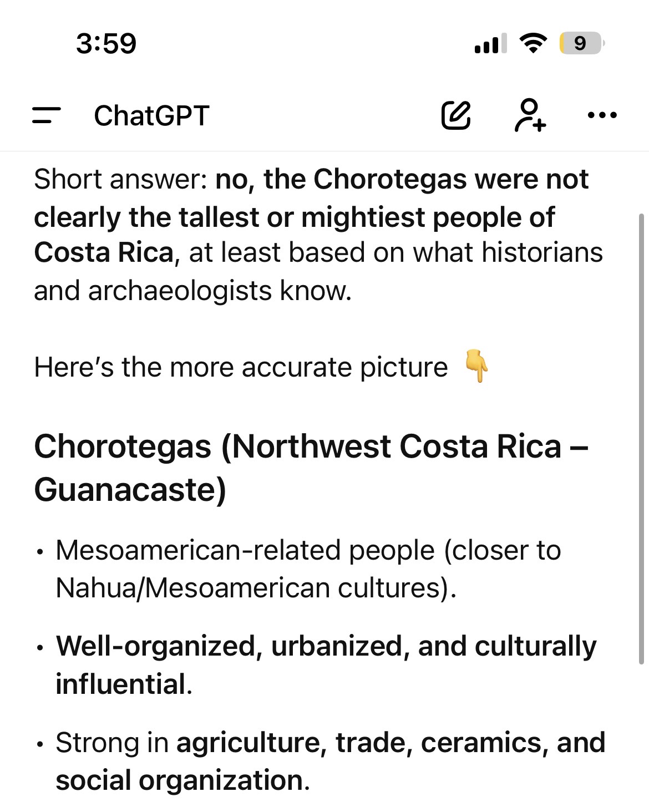
Task: Tap the Wi-Fi status icon
Action: coord(533,43)
